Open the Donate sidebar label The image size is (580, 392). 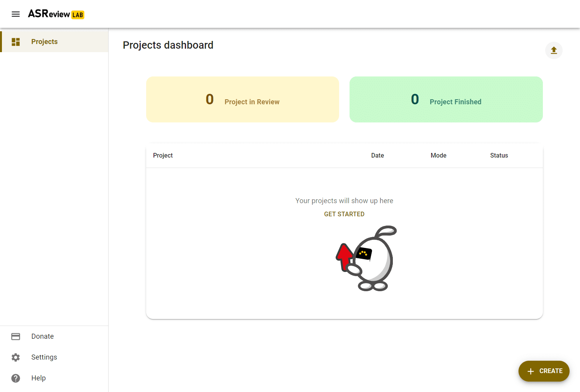point(43,336)
